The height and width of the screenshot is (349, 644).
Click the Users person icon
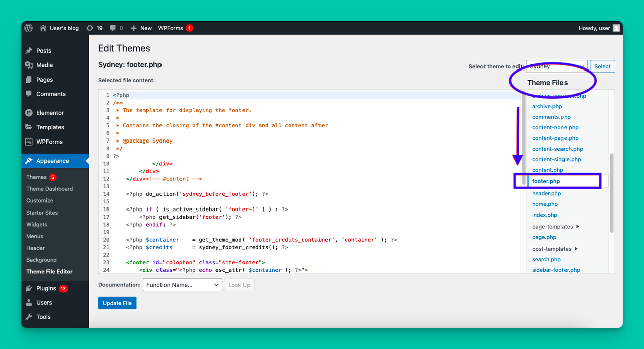pos(29,303)
